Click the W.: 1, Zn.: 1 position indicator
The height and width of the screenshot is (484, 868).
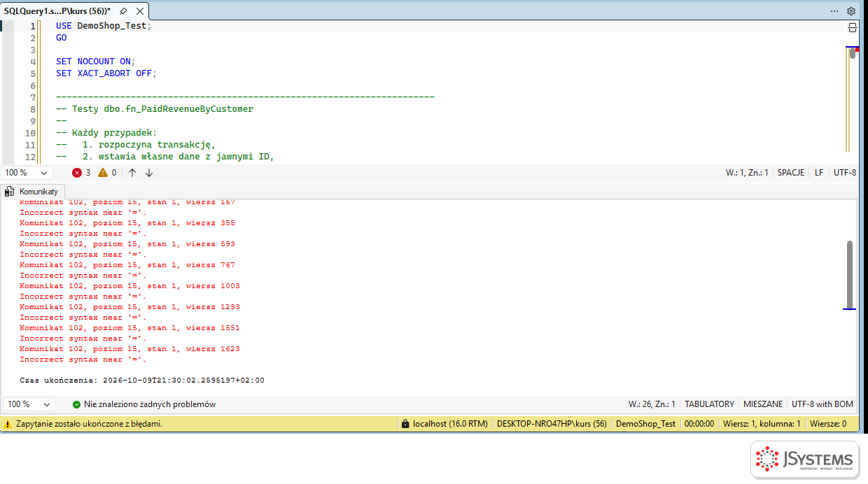click(x=747, y=173)
